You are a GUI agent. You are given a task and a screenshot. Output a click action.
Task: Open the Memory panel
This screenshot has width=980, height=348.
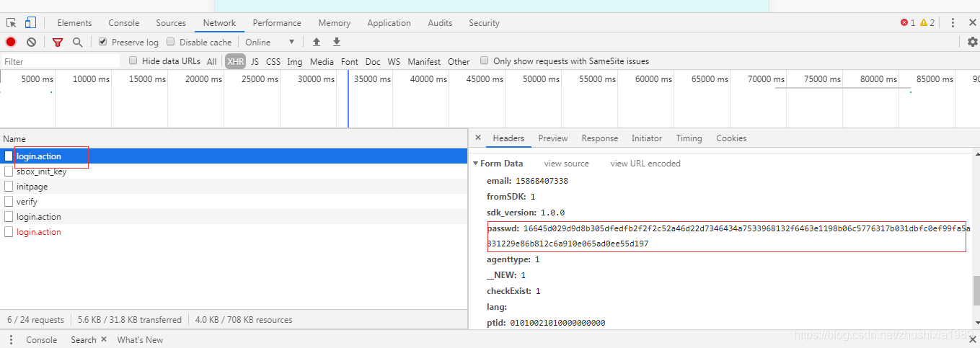[335, 23]
